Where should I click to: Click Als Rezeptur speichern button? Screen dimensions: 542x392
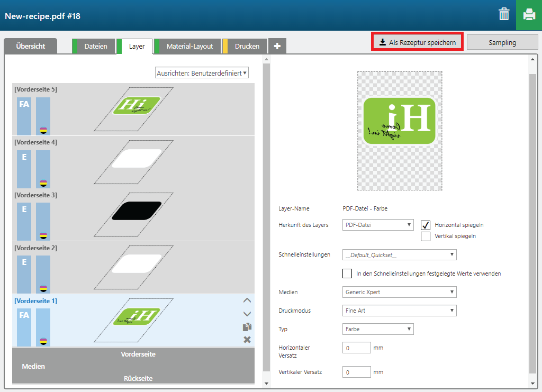tap(417, 42)
